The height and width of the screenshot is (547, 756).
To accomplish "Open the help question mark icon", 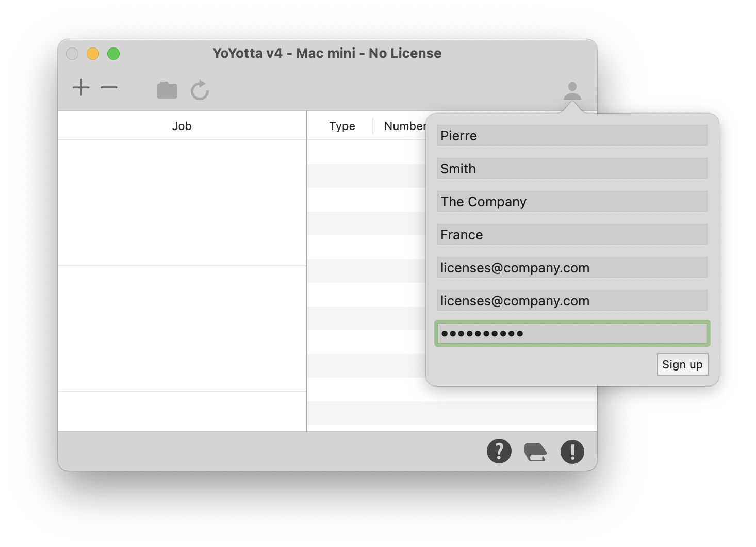I will 499,452.
